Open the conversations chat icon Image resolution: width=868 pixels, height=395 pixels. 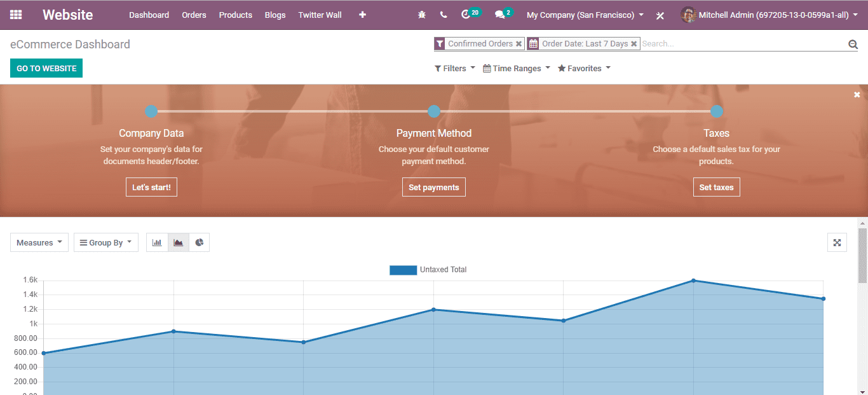tap(500, 15)
